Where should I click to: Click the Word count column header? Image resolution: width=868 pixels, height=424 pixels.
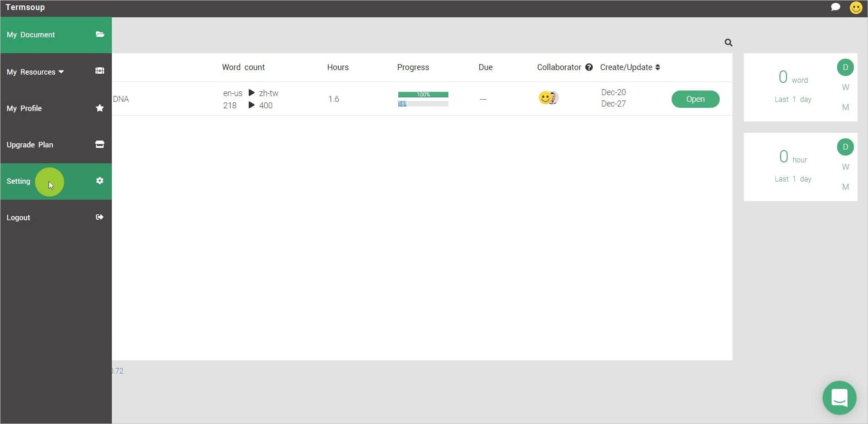pos(243,67)
